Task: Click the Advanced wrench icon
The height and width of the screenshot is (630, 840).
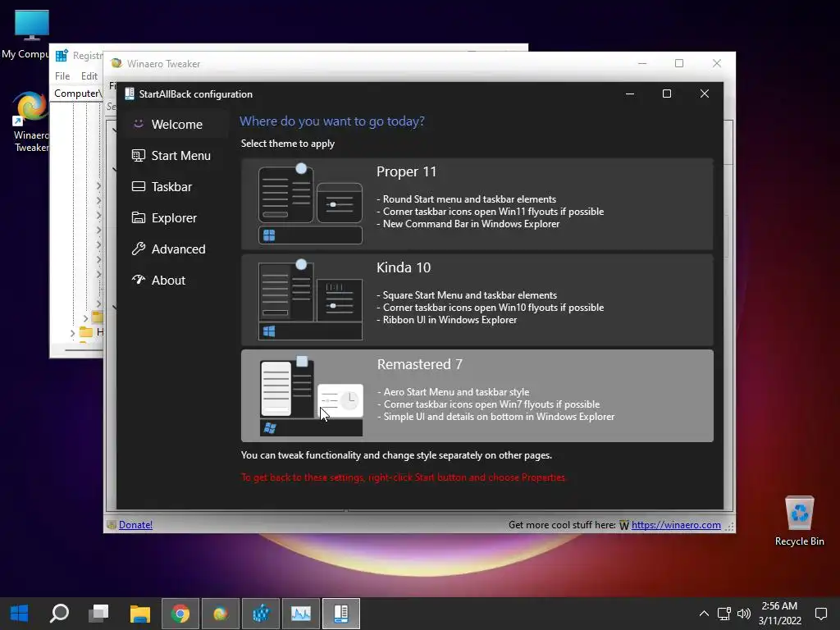Action: pyautogui.click(x=138, y=249)
